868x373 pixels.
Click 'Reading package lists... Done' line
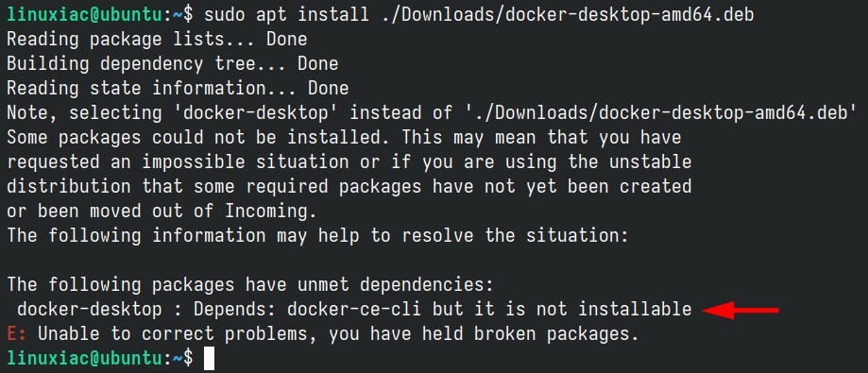(157, 40)
